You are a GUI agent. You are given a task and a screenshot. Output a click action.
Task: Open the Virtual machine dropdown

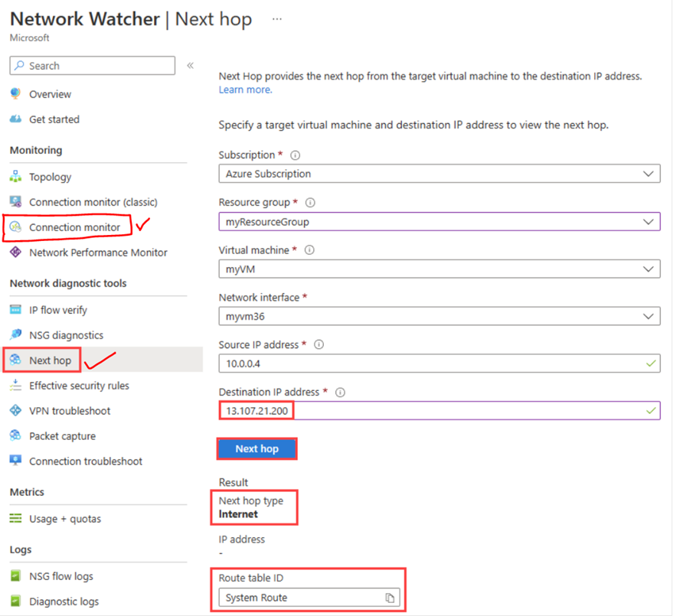[x=439, y=269]
